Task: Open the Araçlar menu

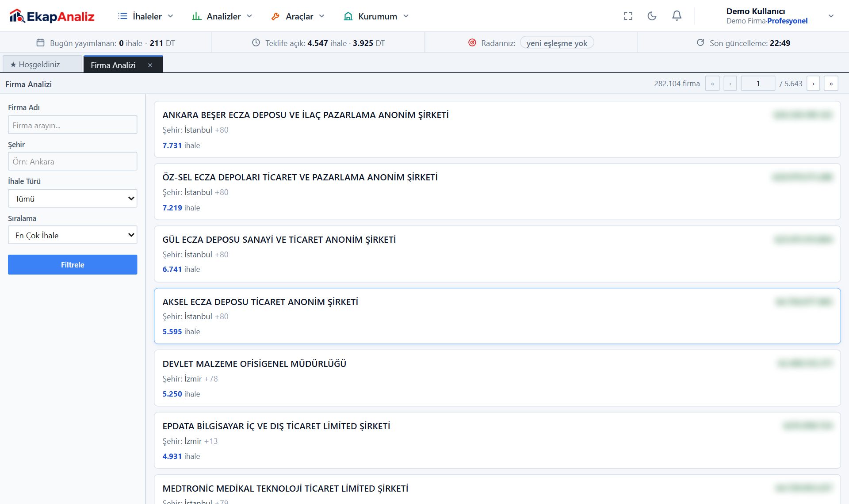Action: click(298, 16)
